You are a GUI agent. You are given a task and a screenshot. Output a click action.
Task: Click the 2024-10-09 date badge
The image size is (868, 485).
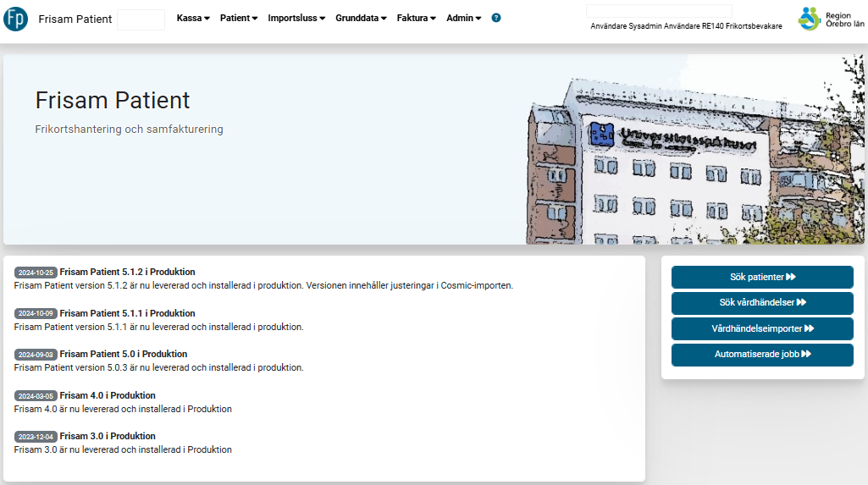(36, 314)
